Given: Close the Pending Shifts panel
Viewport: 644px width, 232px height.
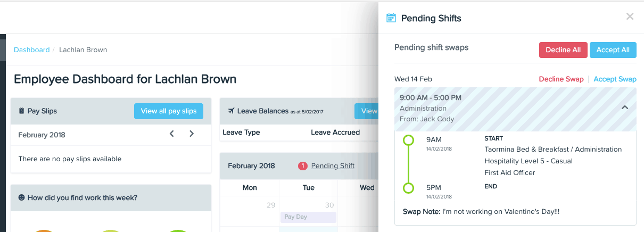Looking at the screenshot, I should 630,16.
